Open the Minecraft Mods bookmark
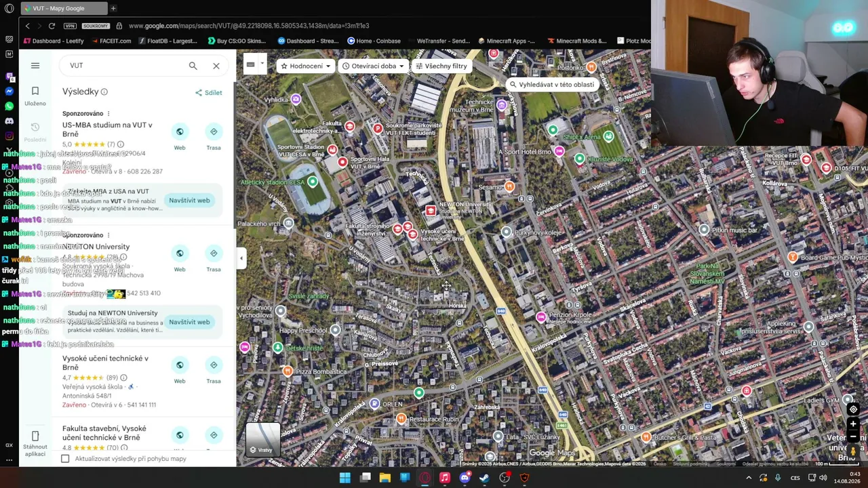Viewport: 868px width, 488px height. tap(576, 41)
